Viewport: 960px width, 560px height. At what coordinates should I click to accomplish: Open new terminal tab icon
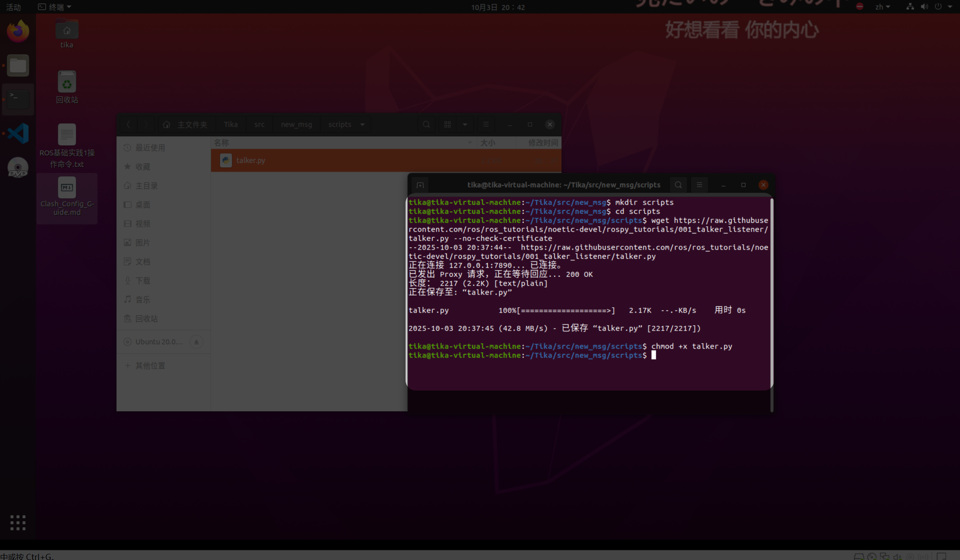[420, 185]
